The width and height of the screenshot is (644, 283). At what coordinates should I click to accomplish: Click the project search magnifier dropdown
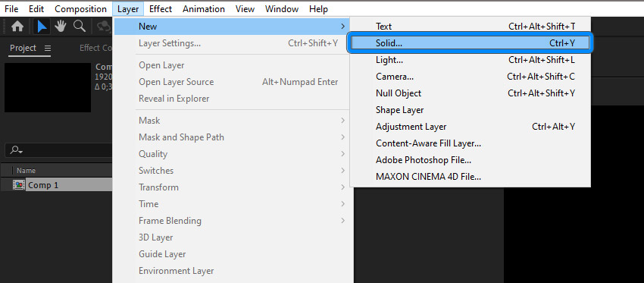pyautogui.click(x=17, y=150)
